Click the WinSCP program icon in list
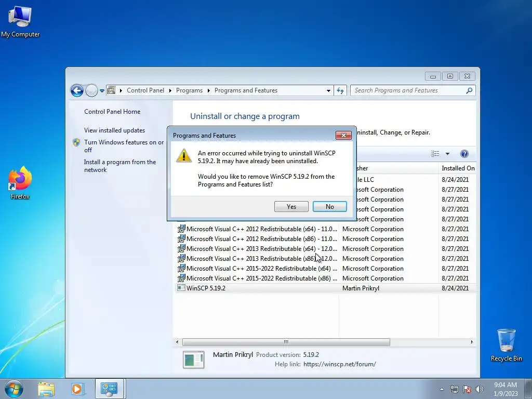The height and width of the screenshot is (399, 532). pyautogui.click(x=181, y=288)
